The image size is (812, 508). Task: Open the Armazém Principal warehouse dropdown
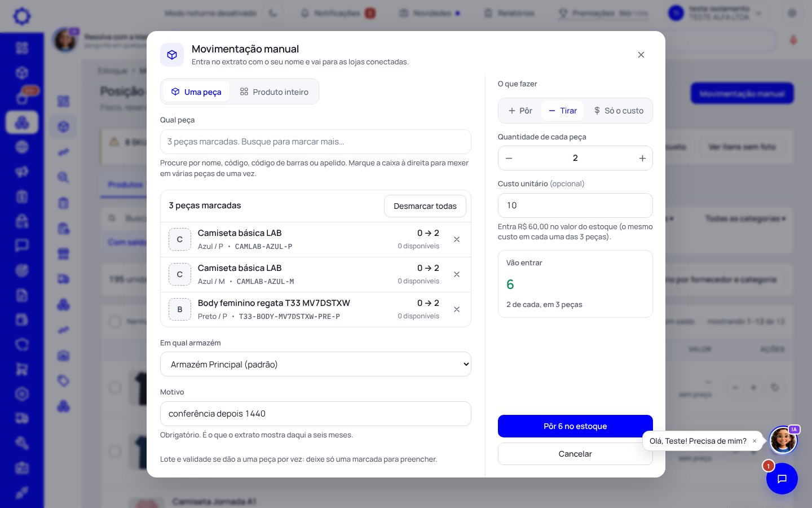pos(316,365)
